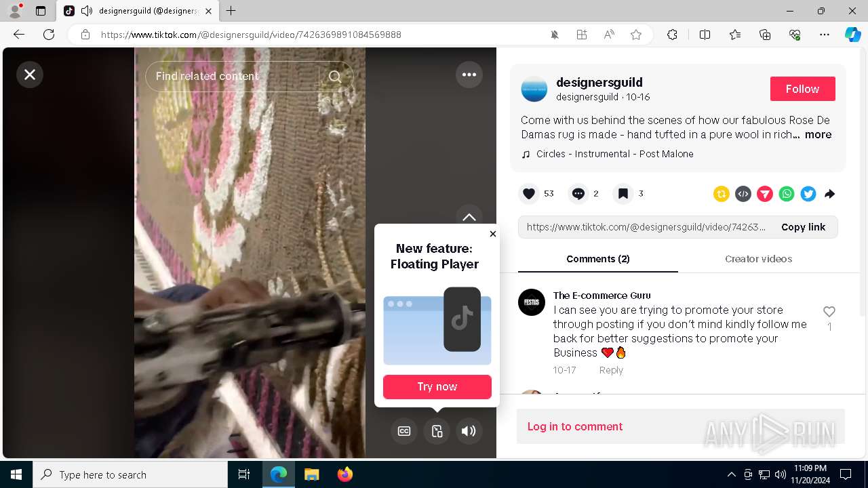Activate Read aloud in address bar
This screenshot has height=488, width=868.
pos(609,35)
